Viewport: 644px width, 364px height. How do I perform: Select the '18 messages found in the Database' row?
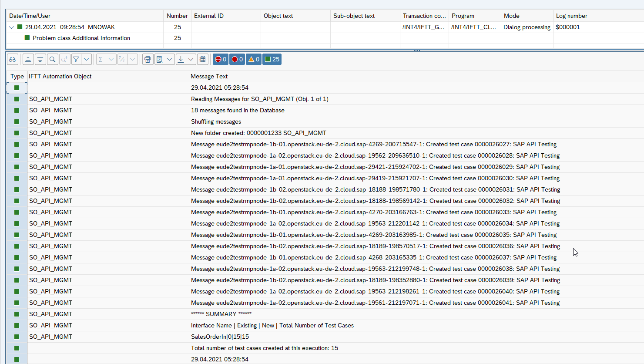coord(238,110)
